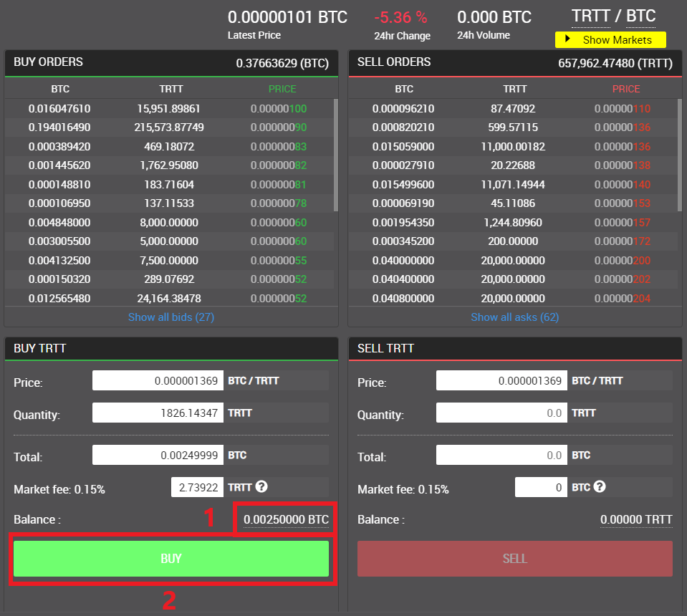The height and width of the screenshot is (616, 687).
Task: Focus the buy market fee field 2.73922
Action: (x=197, y=487)
